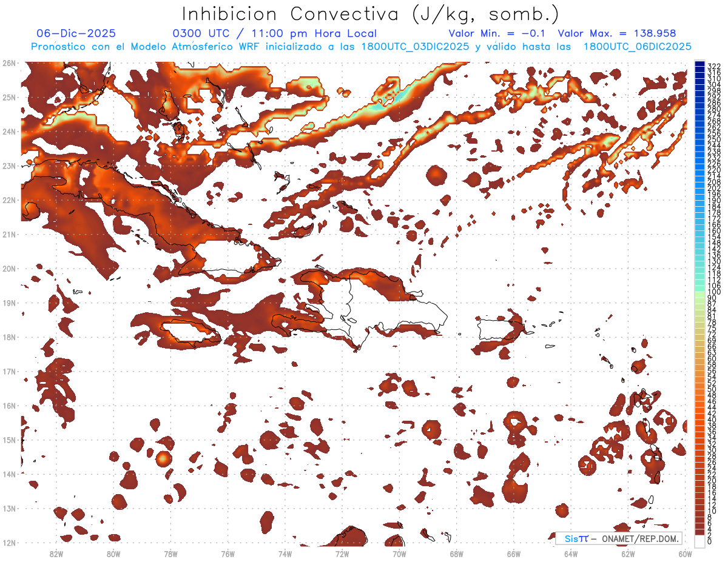Click the longitude axis label "80W"

[x=113, y=554]
